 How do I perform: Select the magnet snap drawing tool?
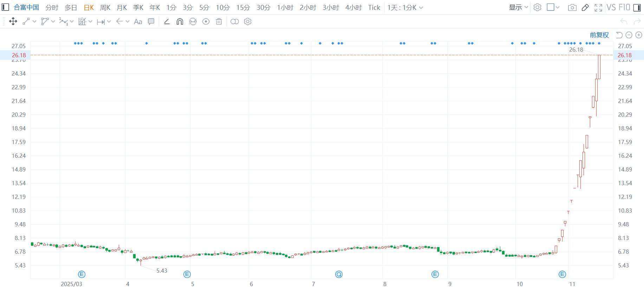(180, 22)
